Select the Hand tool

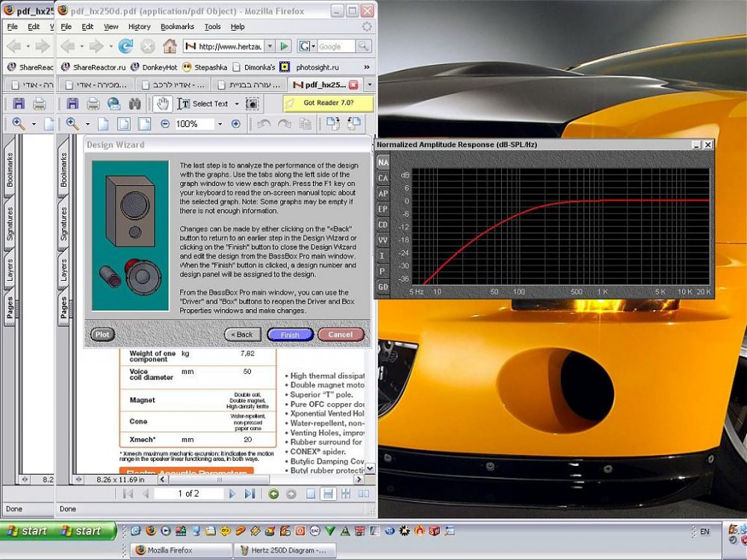tap(162, 103)
